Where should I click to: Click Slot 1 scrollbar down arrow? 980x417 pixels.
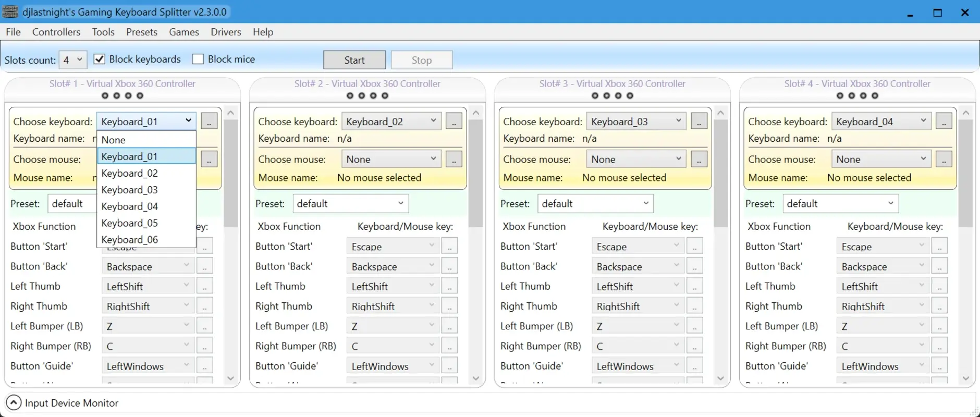click(231, 378)
